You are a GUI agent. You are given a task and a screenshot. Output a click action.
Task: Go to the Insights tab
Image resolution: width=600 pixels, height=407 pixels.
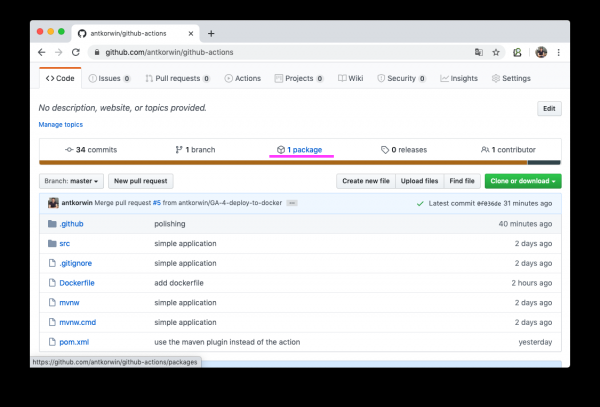pyautogui.click(x=459, y=78)
